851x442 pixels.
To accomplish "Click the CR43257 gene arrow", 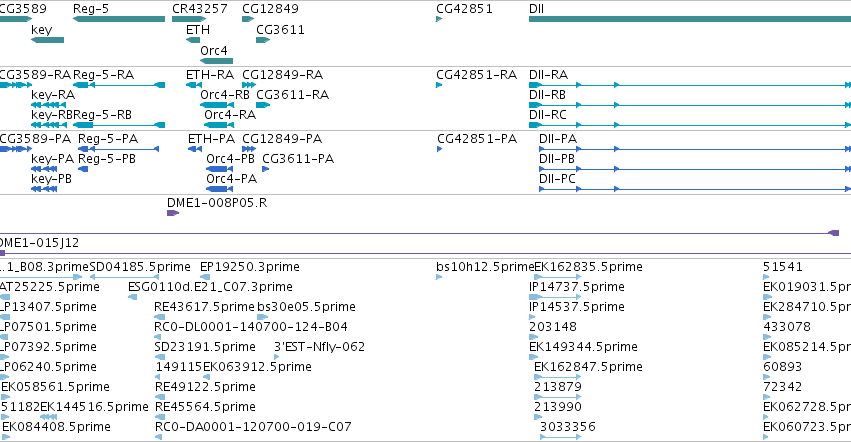I will click(x=189, y=19).
